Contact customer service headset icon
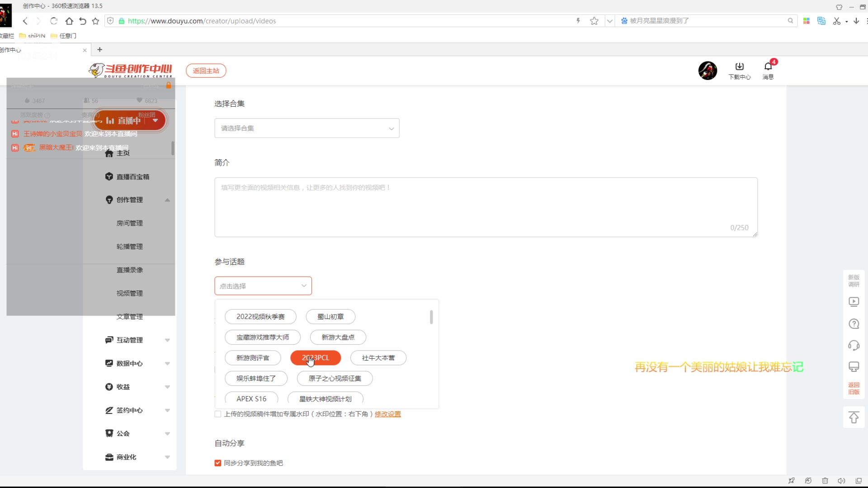The width and height of the screenshot is (868, 488). click(x=854, y=345)
